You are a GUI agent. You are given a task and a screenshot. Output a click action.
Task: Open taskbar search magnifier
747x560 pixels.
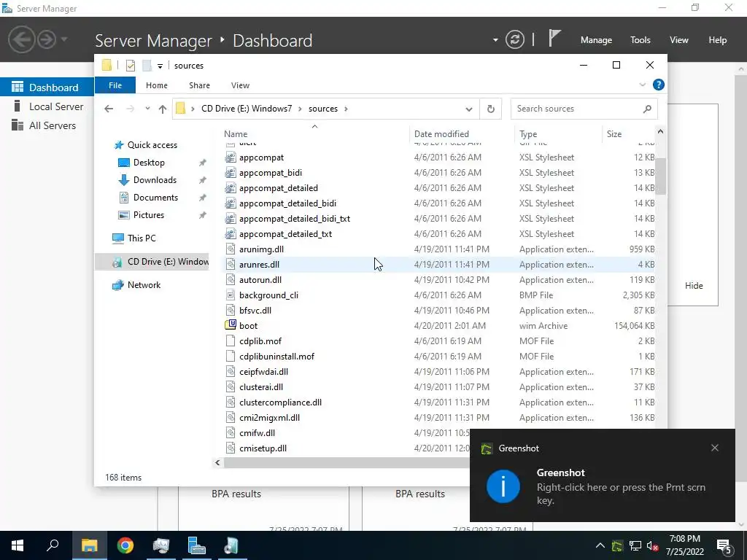click(x=53, y=545)
